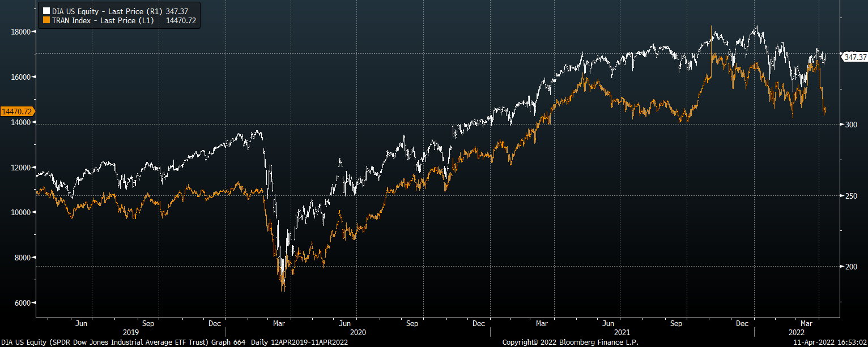Click the 200 right axis label

coord(850,267)
